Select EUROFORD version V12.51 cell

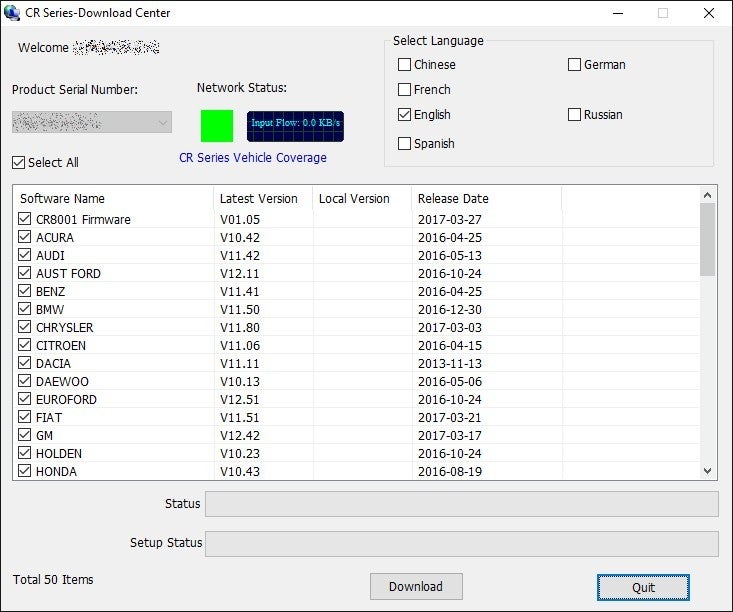(240, 399)
